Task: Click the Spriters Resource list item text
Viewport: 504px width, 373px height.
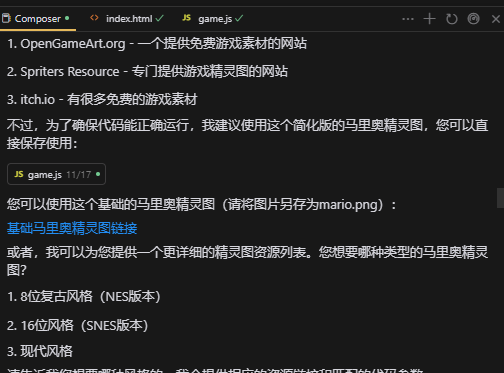Action: pos(147,72)
